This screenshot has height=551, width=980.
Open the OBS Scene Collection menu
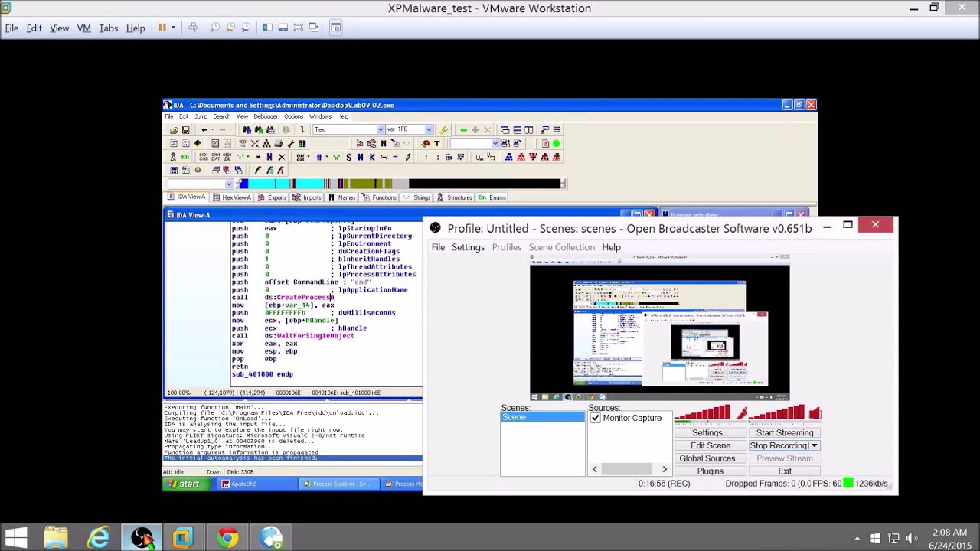(561, 247)
